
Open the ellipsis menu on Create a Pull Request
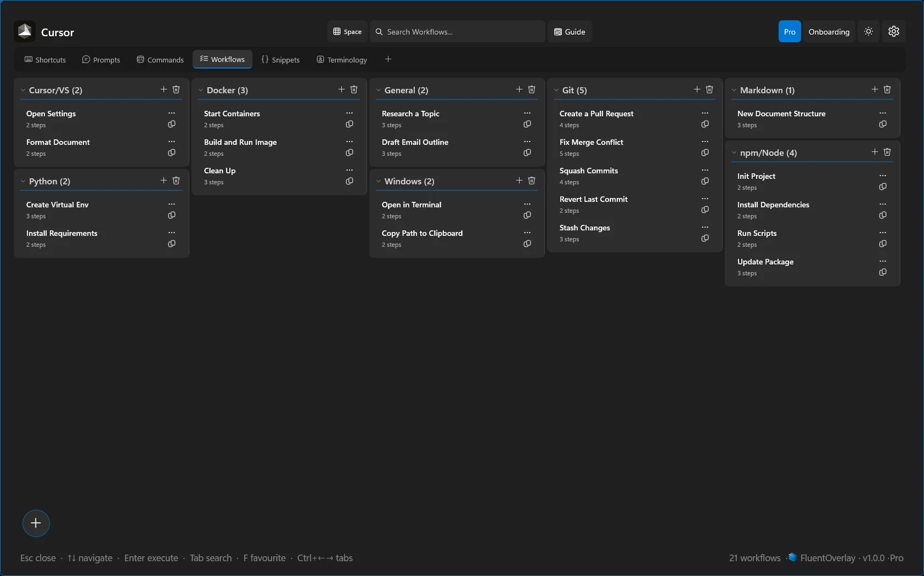[705, 112]
